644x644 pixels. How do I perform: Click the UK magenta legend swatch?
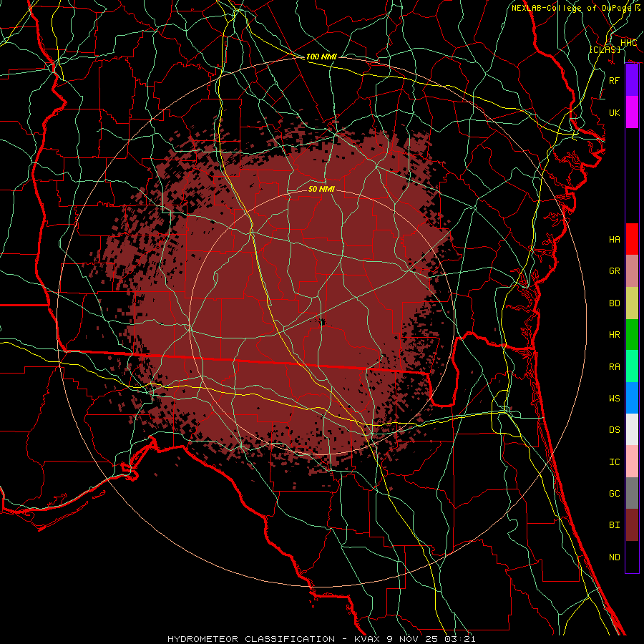pyautogui.click(x=632, y=112)
